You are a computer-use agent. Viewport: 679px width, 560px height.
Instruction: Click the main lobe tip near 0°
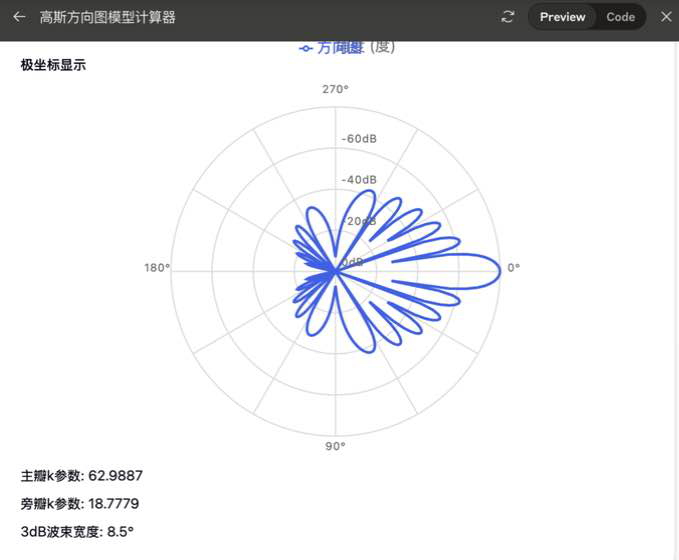tap(499, 268)
